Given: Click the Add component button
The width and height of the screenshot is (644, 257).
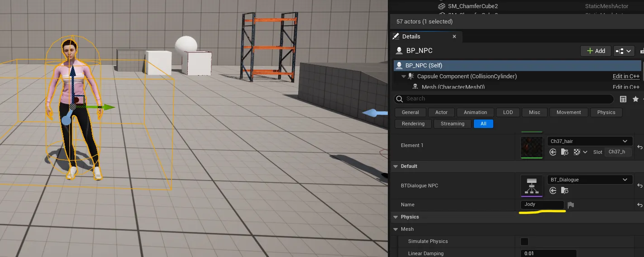Looking at the screenshot, I should 596,51.
